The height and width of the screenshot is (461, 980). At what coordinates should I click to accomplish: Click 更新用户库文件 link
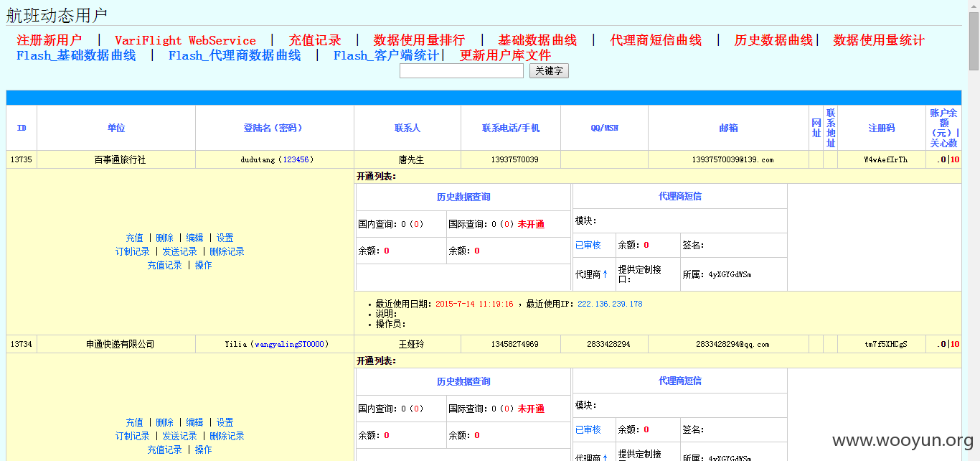pos(505,55)
